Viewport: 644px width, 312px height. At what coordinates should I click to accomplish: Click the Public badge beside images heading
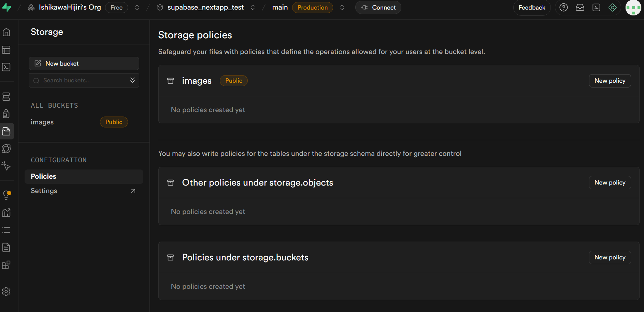[x=233, y=81]
